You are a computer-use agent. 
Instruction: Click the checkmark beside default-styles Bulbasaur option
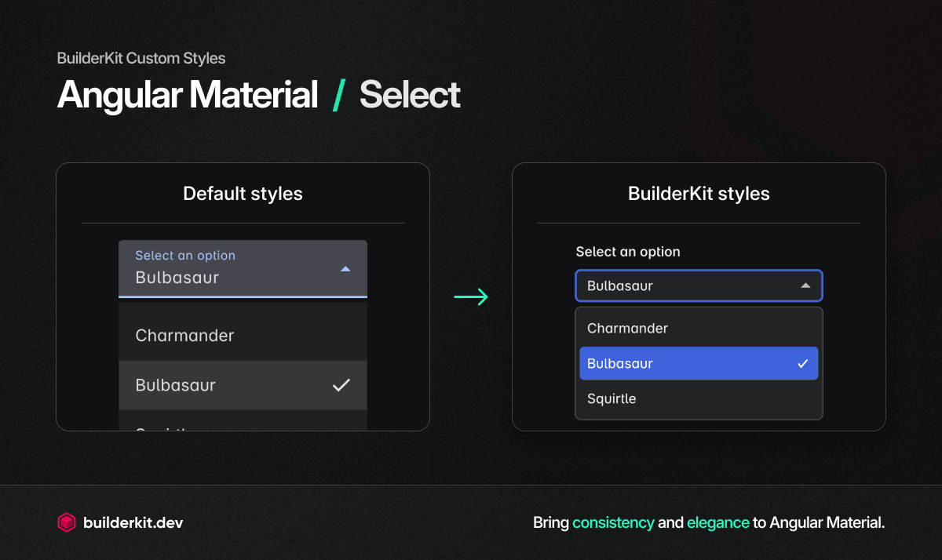tap(341, 385)
